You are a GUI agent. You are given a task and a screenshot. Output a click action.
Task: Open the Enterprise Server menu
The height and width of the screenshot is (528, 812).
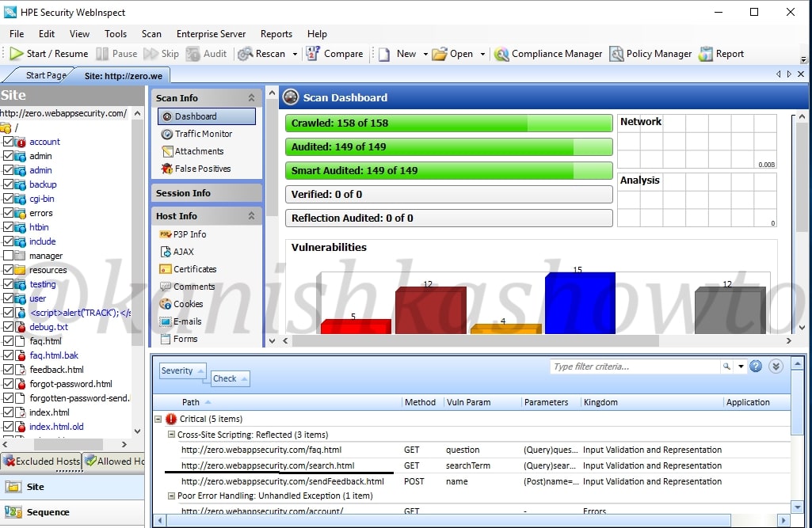211,34
